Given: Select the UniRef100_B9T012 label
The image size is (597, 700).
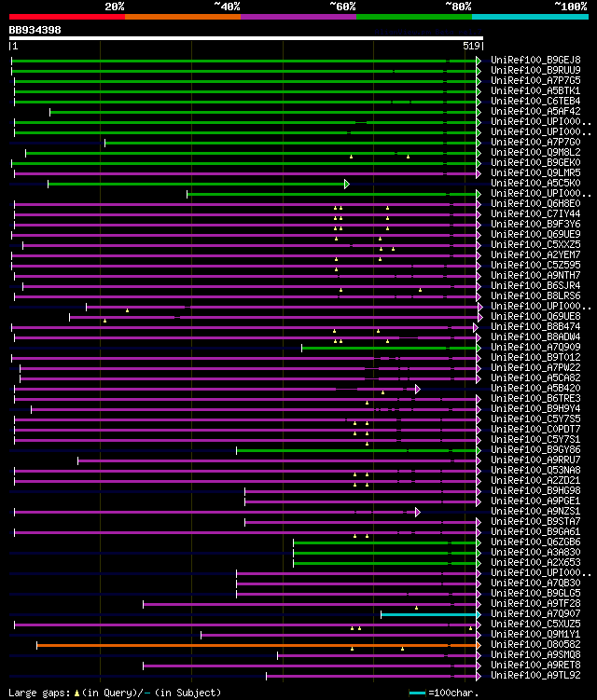Looking at the screenshot, I should click(535, 358).
